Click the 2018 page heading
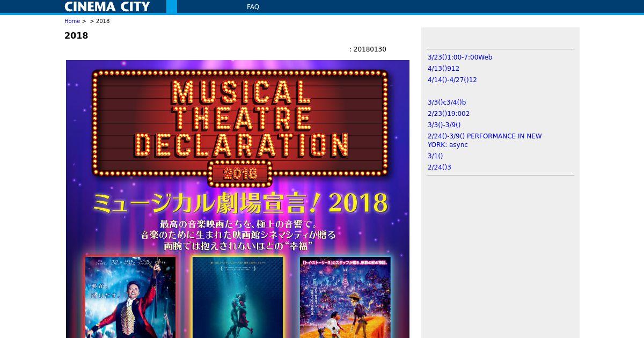The width and height of the screenshot is (644, 338). click(x=76, y=35)
